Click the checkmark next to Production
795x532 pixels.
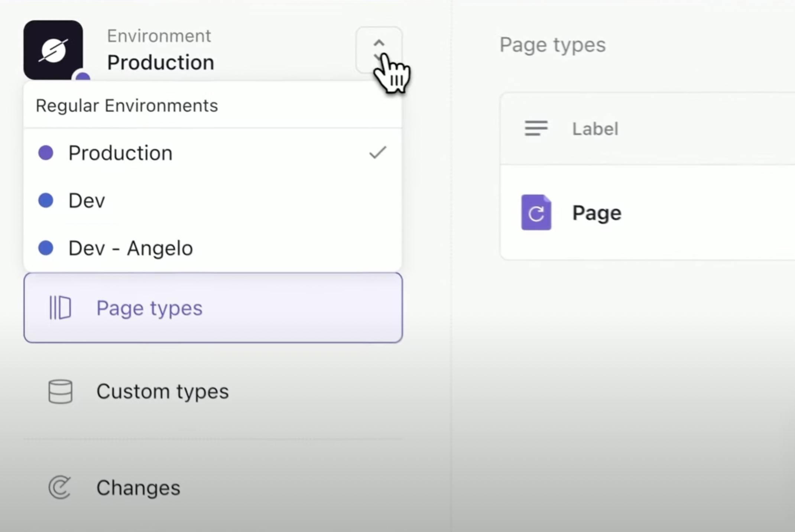[377, 153]
